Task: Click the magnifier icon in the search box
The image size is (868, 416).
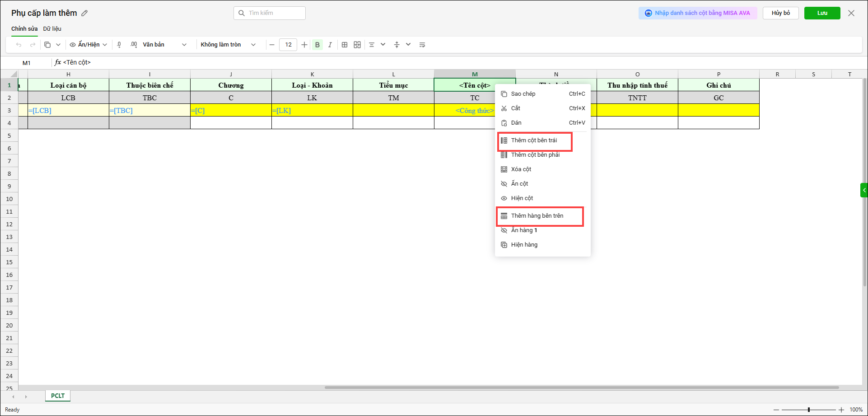Action: [x=242, y=13]
